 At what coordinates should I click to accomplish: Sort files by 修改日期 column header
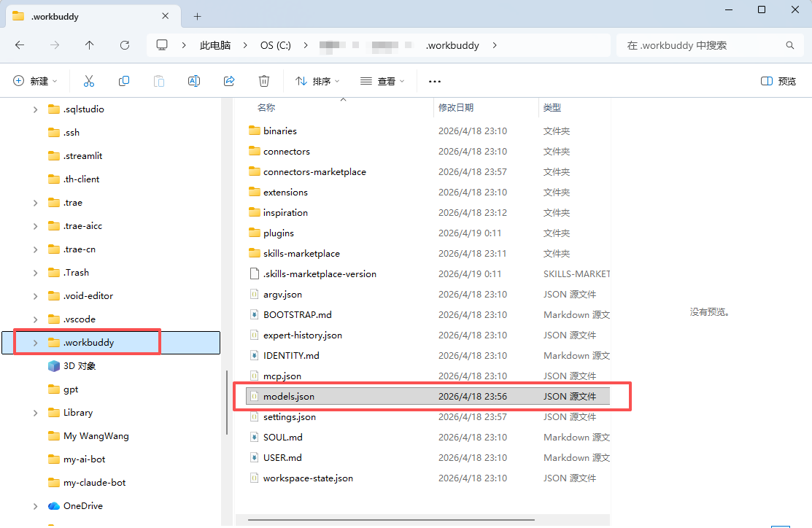[x=456, y=107]
